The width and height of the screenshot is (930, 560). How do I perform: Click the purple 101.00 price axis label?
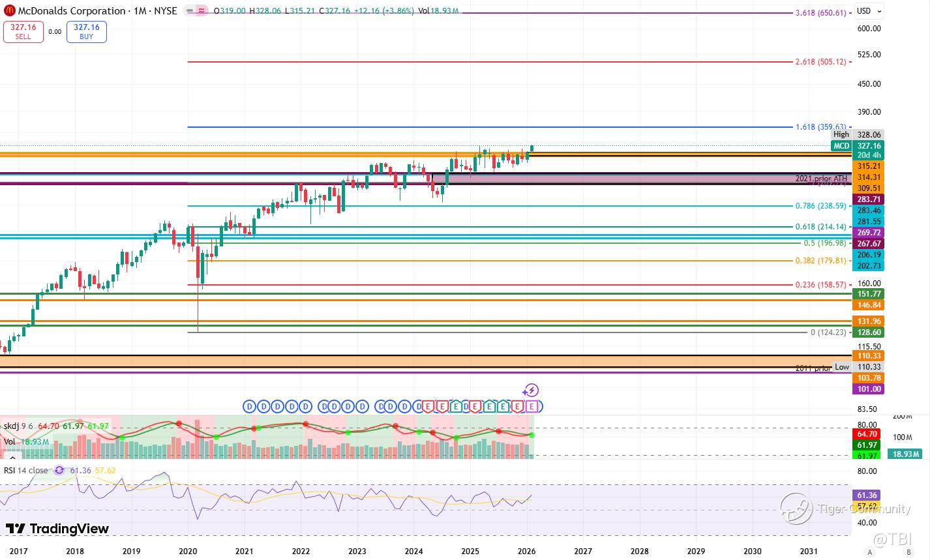[869, 389]
